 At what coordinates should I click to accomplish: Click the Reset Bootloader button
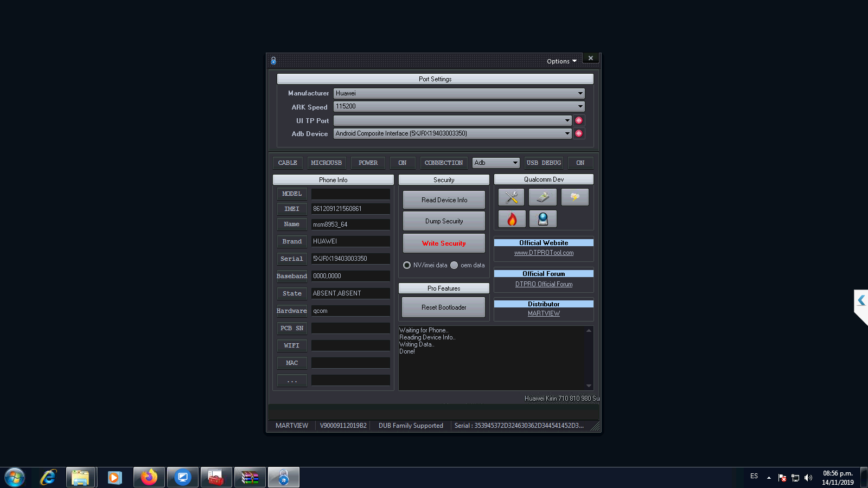(x=444, y=307)
